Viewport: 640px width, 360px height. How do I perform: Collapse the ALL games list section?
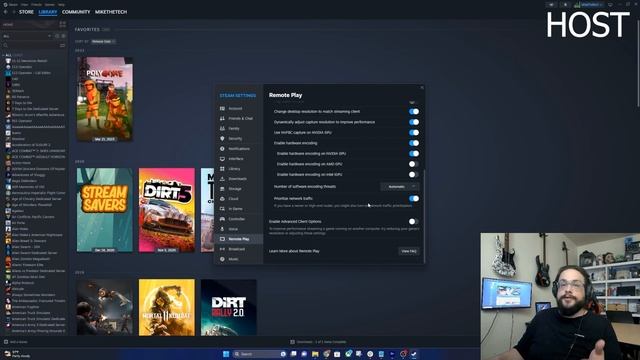[3, 55]
